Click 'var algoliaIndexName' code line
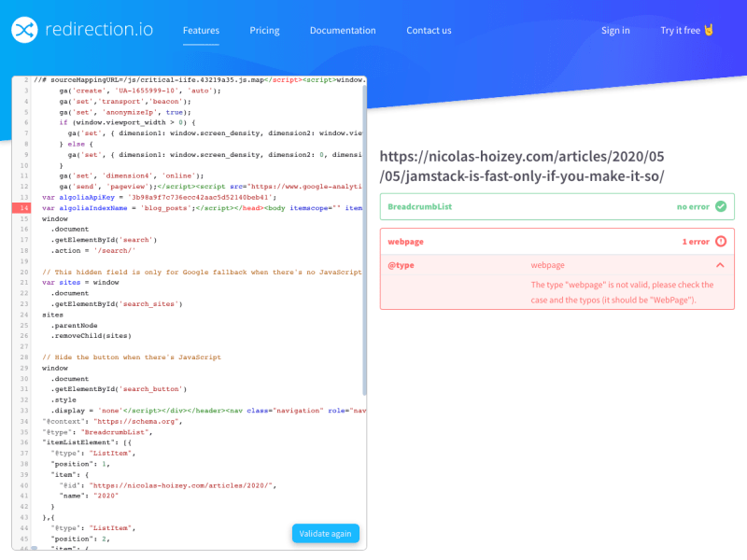747x560 pixels. coord(202,208)
